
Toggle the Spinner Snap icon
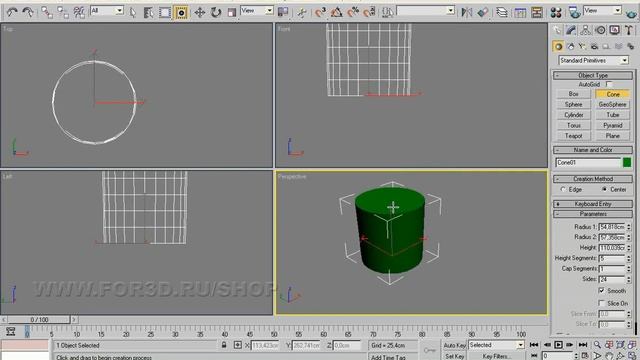click(369, 12)
